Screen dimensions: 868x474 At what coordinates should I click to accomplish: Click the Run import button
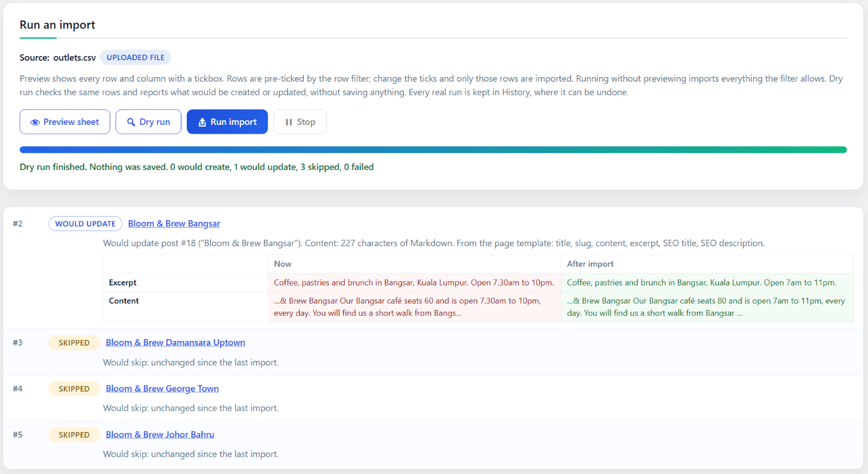(227, 122)
